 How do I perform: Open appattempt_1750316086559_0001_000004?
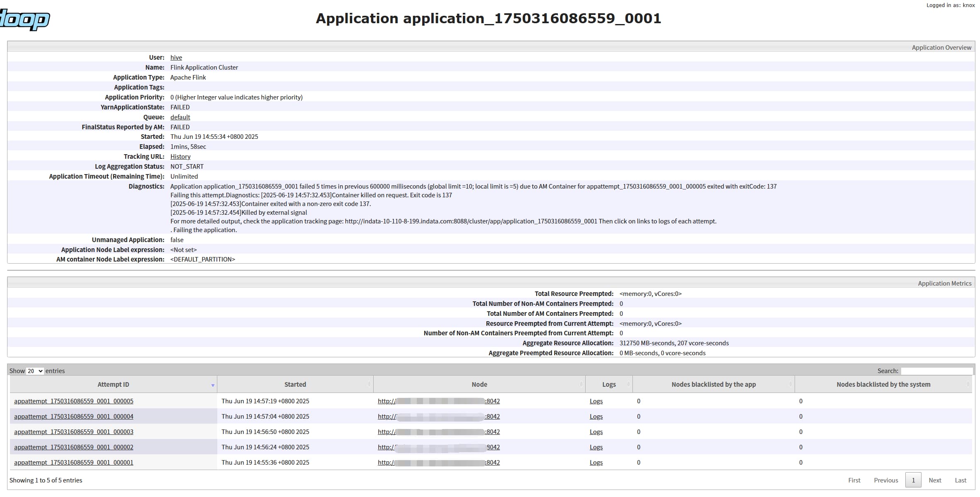(74, 416)
